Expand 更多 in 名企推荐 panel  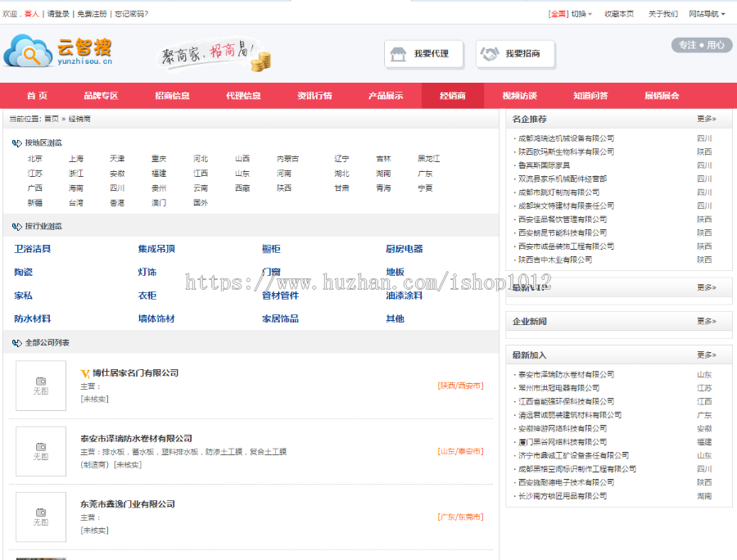707,119
